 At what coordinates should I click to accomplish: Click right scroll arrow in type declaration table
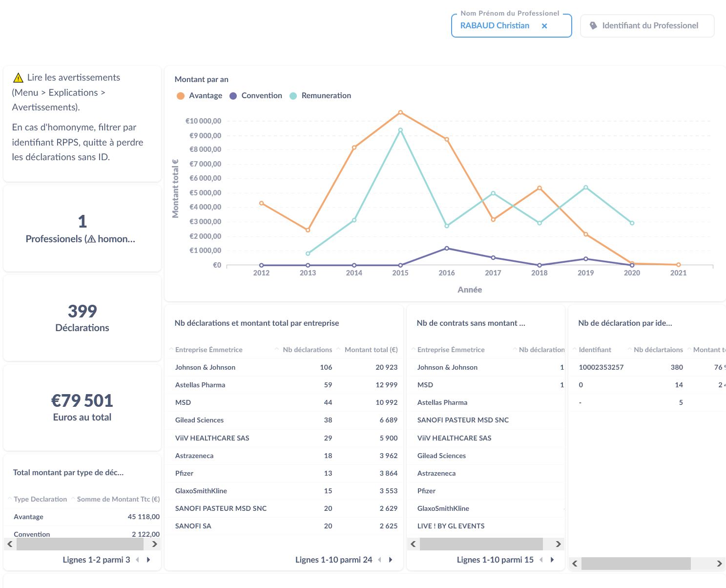(155, 544)
